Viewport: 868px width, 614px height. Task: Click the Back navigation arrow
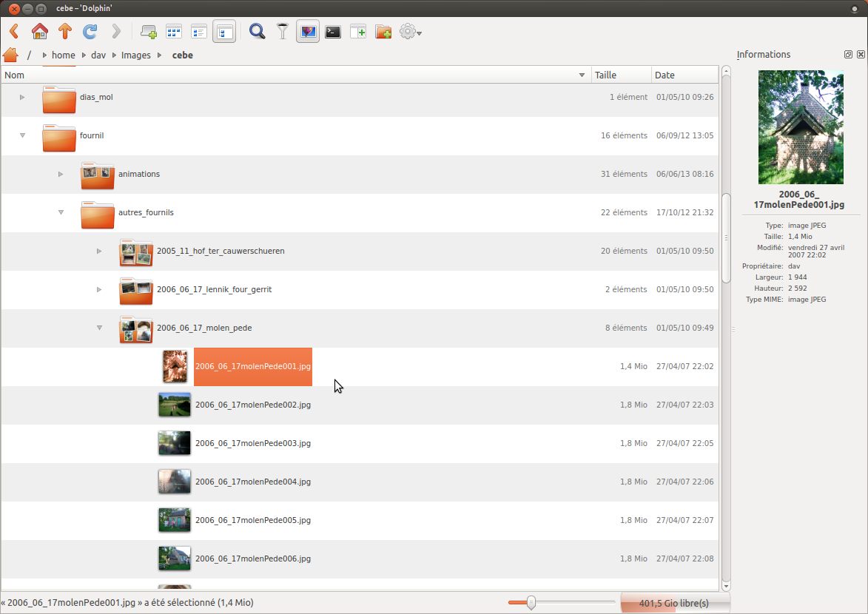[14, 32]
